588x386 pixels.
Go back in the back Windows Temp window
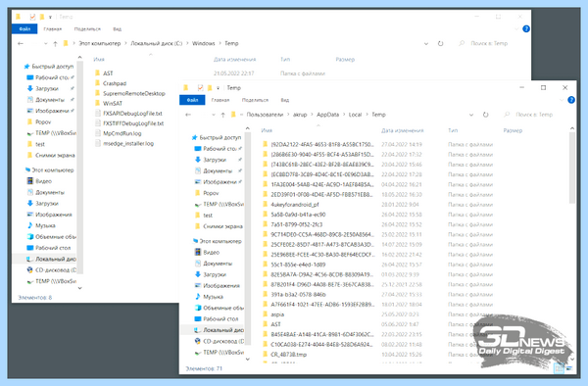[x=21, y=43]
